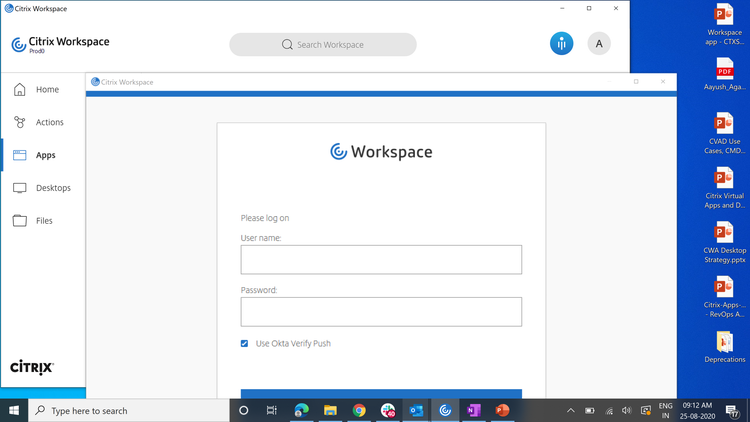Click the Home house icon

tap(20, 89)
